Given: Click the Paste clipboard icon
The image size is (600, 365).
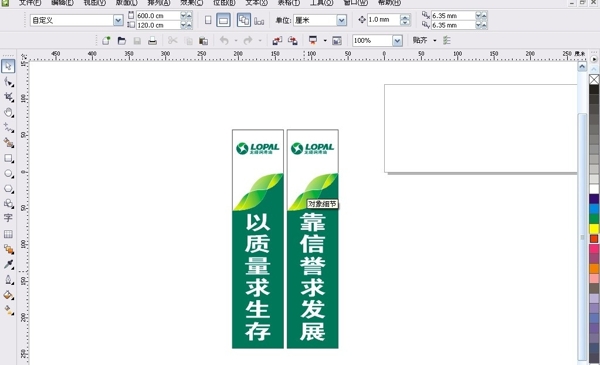Looking at the screenshot, I should click(x=204, y=41).
